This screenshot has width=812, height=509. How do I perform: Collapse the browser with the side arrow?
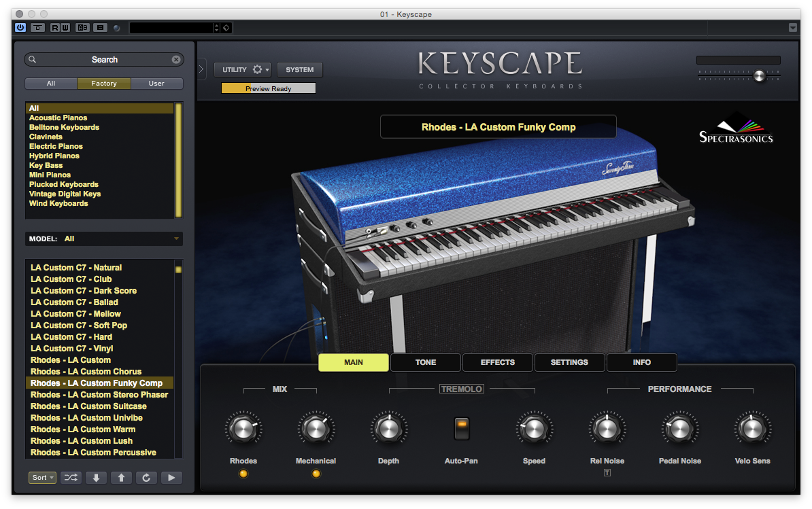201,69
